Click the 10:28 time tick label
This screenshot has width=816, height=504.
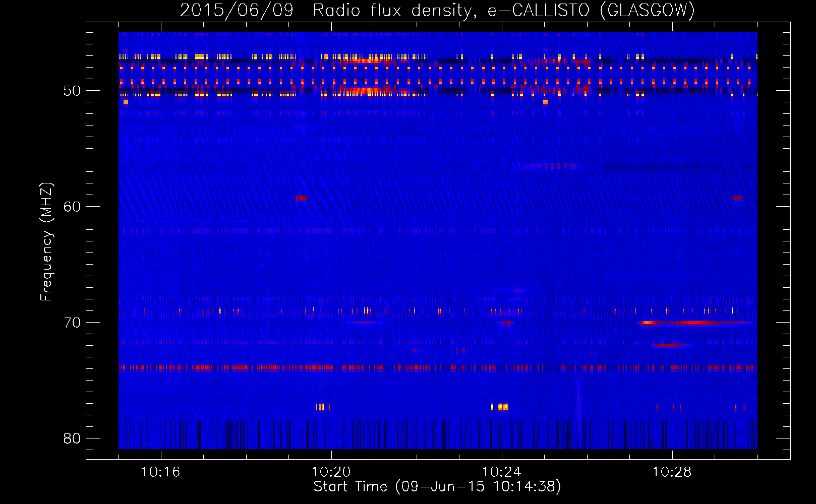click(x=672, y=472)
